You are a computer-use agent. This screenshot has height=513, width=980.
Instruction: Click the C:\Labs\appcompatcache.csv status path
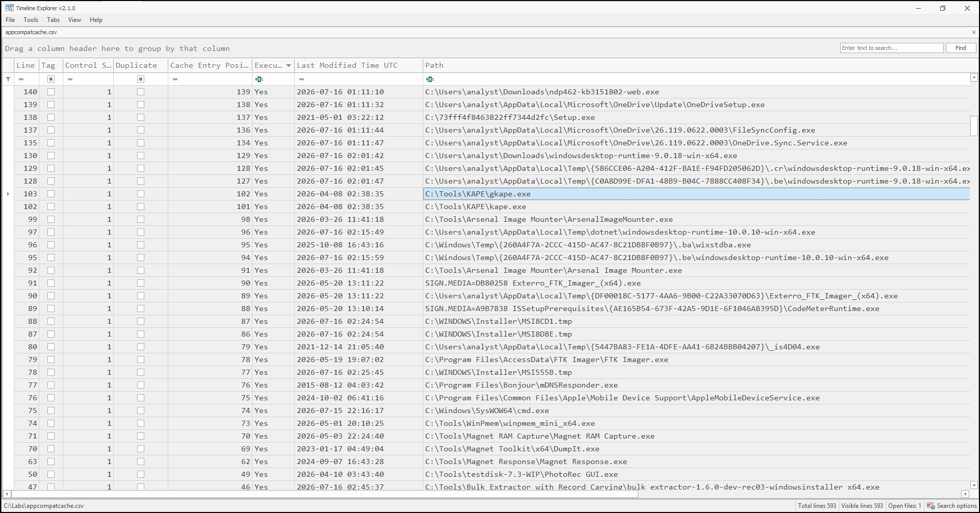[x=44, y=506]
